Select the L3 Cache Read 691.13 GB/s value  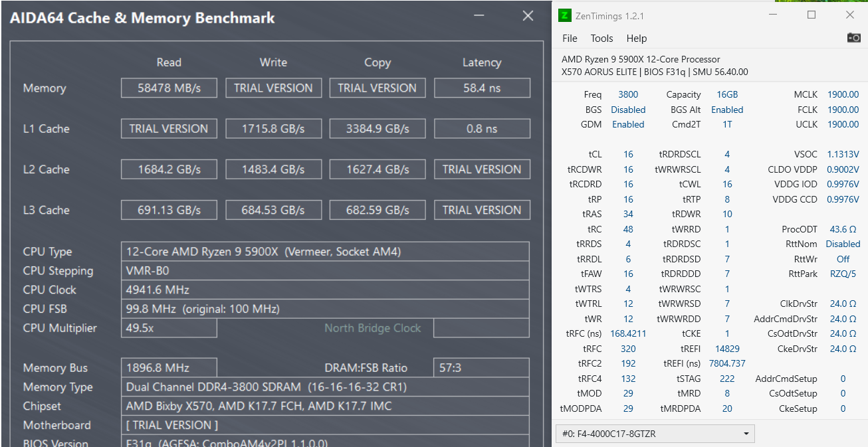pyautogui.click(x=169, y=209)
